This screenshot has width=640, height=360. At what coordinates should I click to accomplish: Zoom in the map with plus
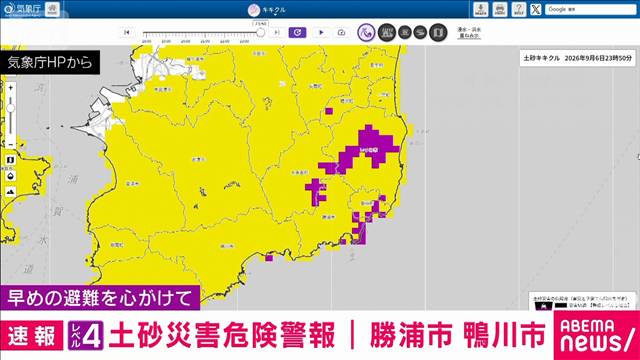point(11,87)
